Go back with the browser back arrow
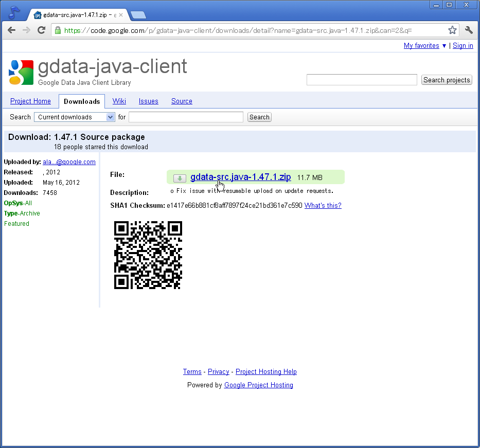 click(x=12, y=30)
